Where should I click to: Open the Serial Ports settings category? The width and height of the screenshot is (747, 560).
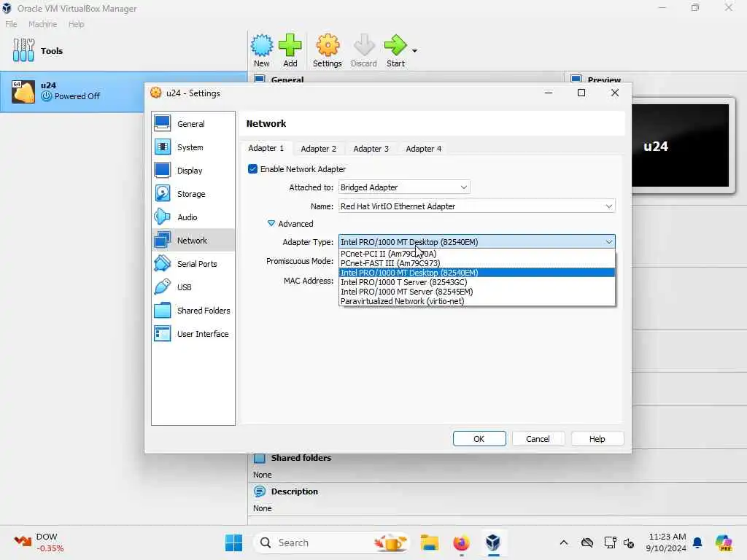193,264
